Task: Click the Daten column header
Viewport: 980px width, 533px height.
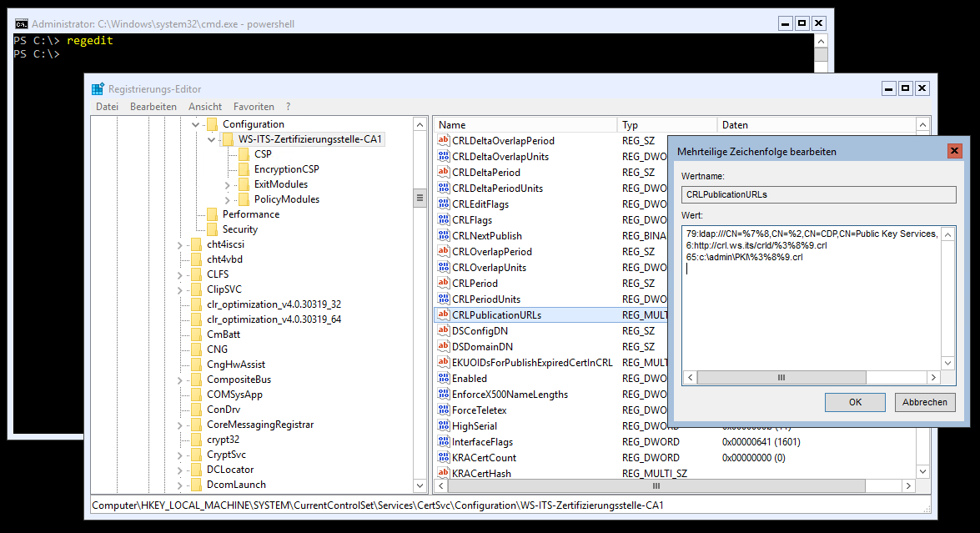Action: 816,124
